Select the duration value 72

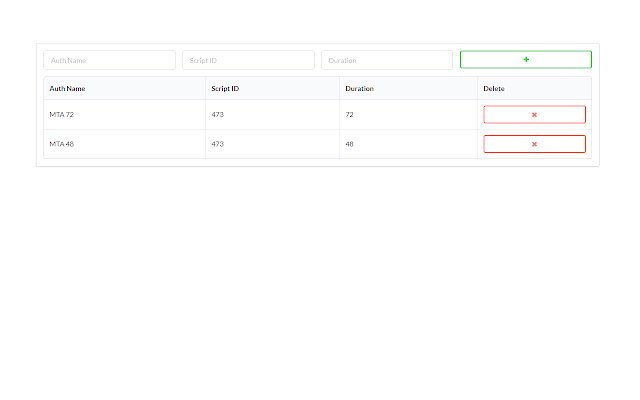349,115
